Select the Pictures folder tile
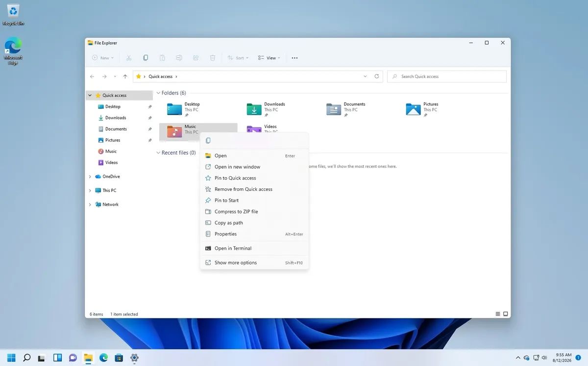This screenshot has width=588, height=366. pos(437,109)
